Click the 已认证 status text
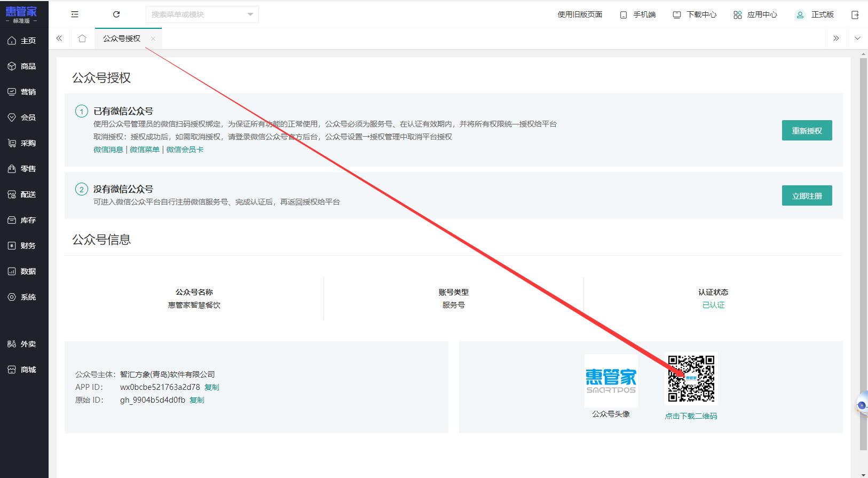 [713, 305]
